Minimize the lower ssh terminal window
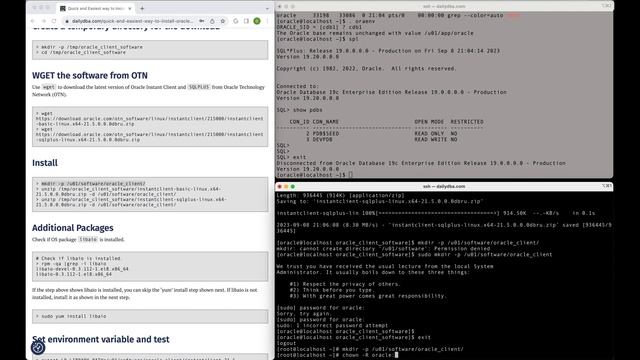This screenshot has height=360, width=640. click(x=286, y=187)
